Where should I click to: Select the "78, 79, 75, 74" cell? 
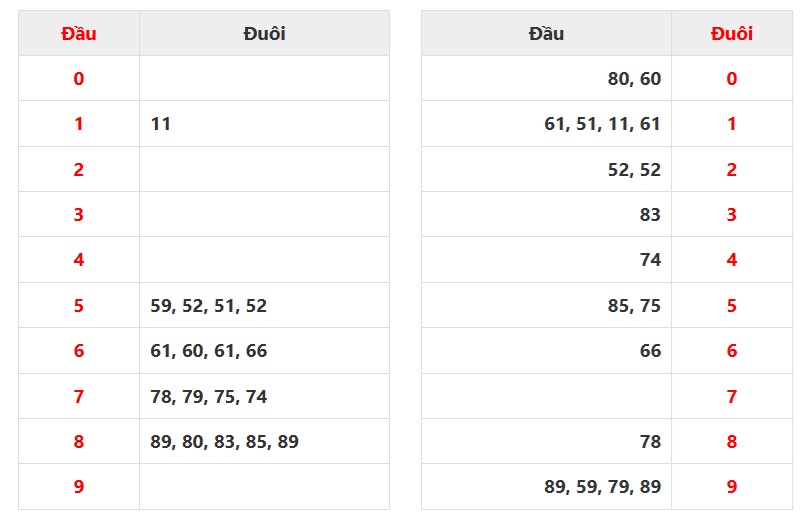[x=209, y=397]
